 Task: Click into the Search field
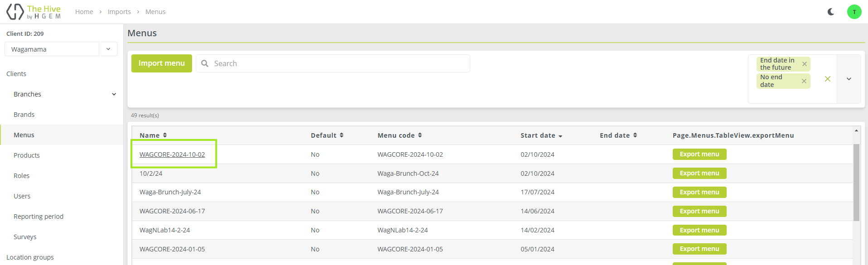340,63
